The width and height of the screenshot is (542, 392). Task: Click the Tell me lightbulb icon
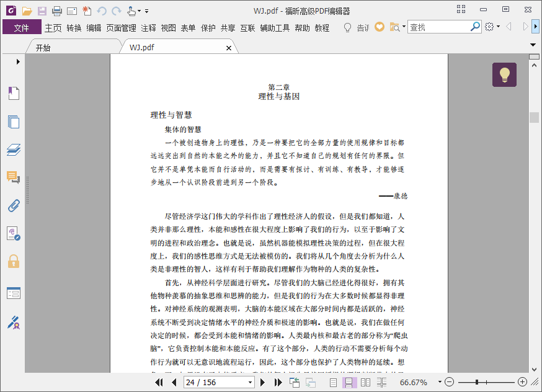(347, 27)
